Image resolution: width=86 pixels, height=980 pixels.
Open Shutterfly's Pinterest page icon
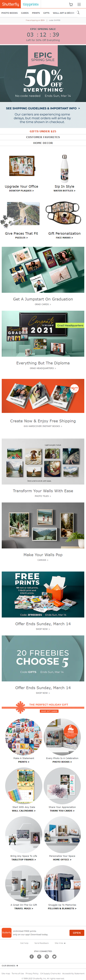tap(39, 957)
